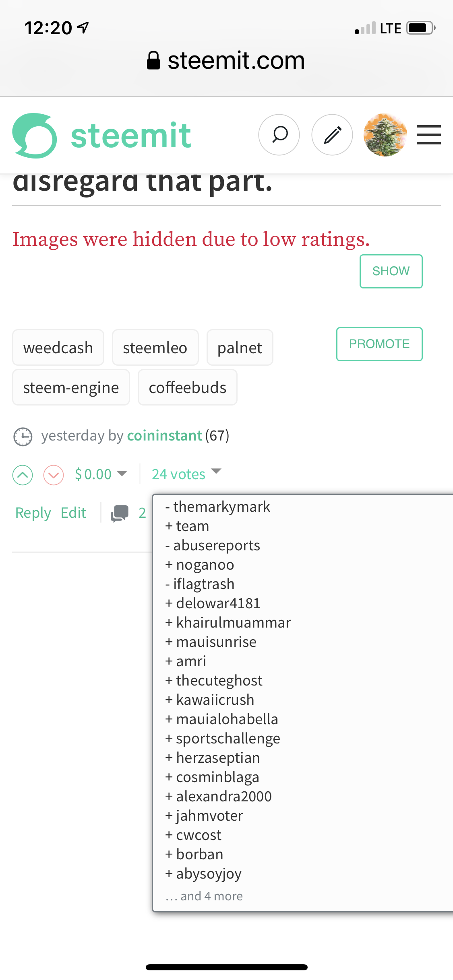The width and height of the screenshot is (453, 980).
Task: Show hidden images with SHOW button
Action: (391, 271)
